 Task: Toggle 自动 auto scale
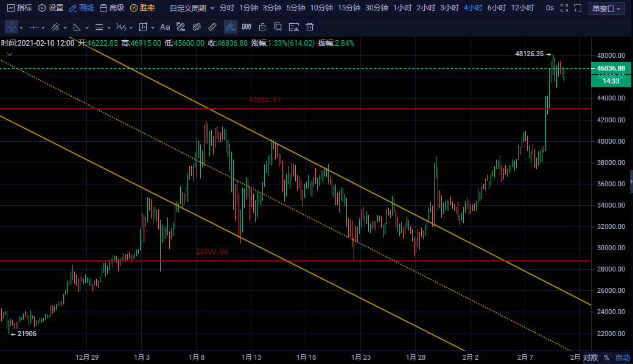622,358
